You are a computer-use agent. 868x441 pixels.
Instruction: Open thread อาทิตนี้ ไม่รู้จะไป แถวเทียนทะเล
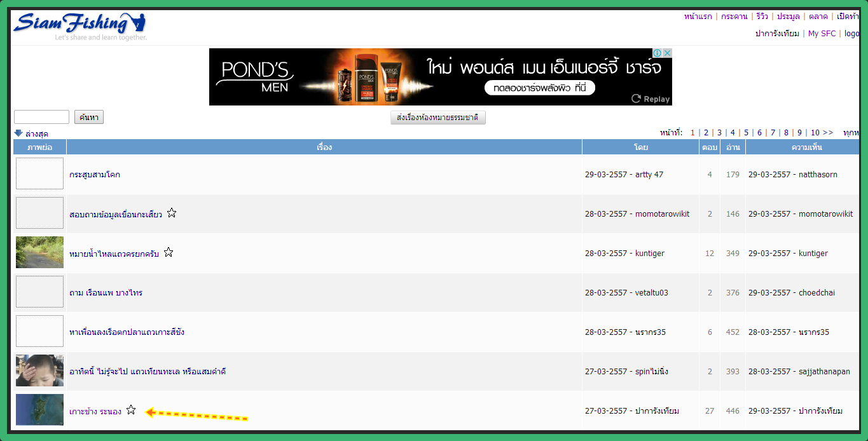pyautogui.click(x=148, y=372)
